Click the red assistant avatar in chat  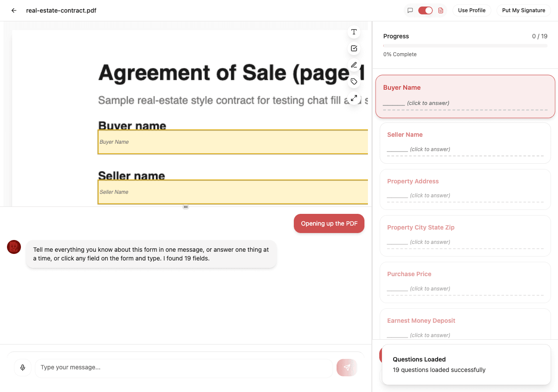point(14,247)
